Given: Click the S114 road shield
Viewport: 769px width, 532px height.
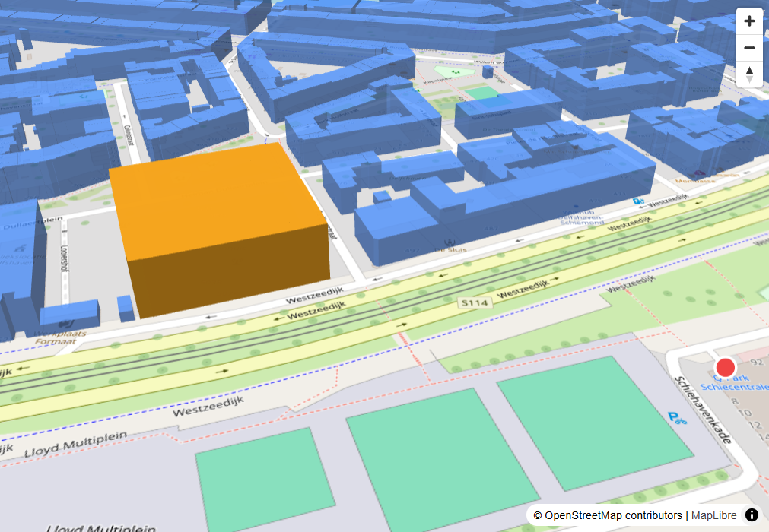Looking at the screenshot, I should click(475, 302).
